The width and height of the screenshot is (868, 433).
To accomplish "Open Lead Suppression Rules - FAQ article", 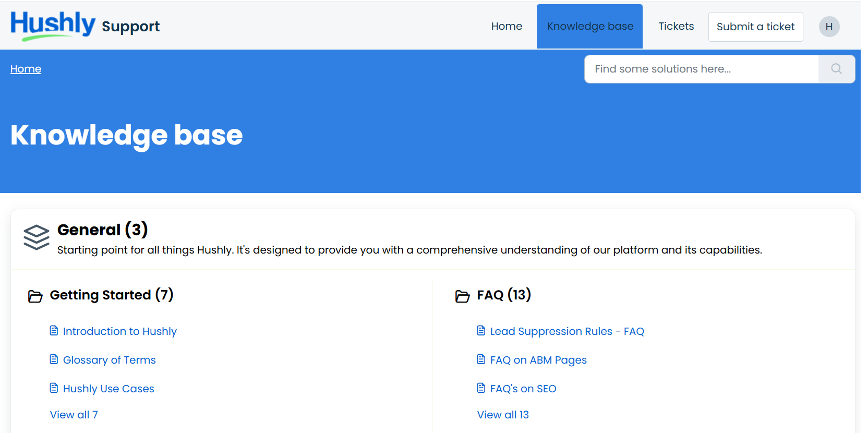I will pos(567,331).
